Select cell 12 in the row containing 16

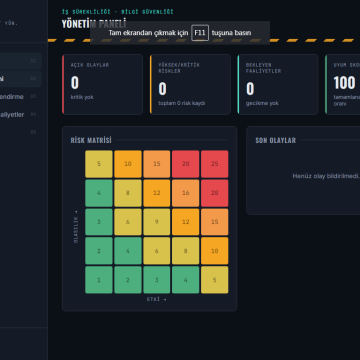coord(157,193)
